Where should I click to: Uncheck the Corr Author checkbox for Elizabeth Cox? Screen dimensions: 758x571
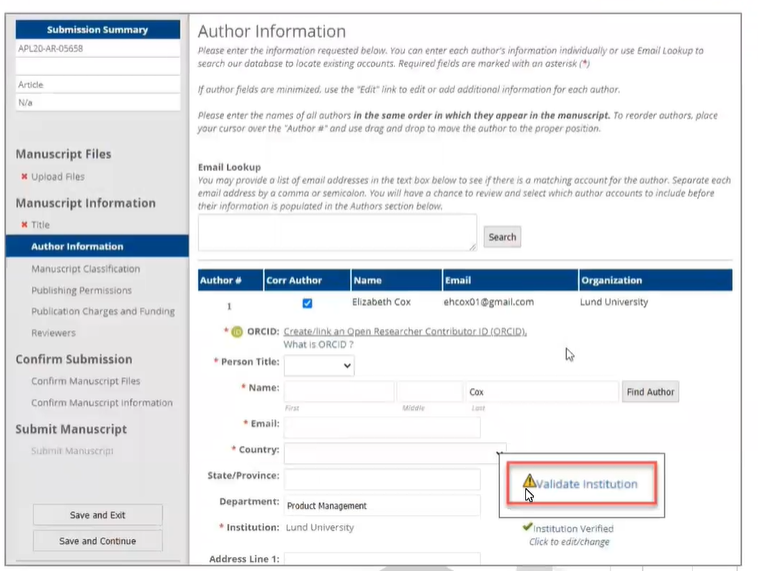(x=307, y=303)
